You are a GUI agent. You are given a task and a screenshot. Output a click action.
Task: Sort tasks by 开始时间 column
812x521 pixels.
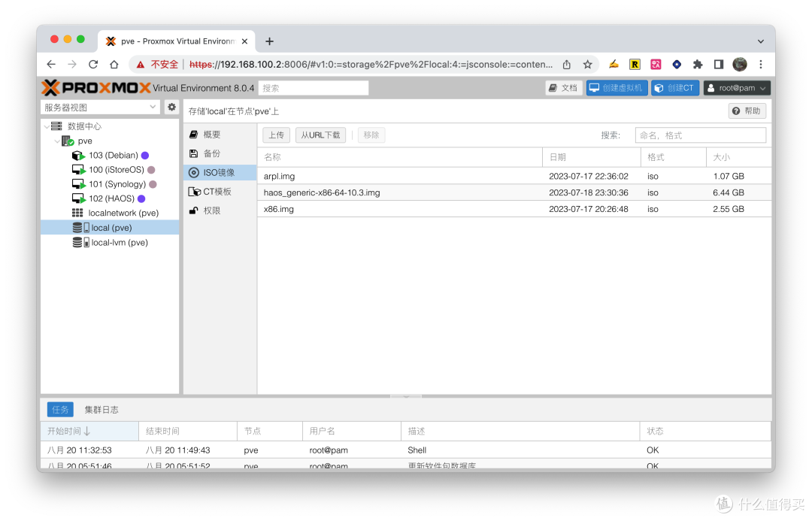pos(89,431)
